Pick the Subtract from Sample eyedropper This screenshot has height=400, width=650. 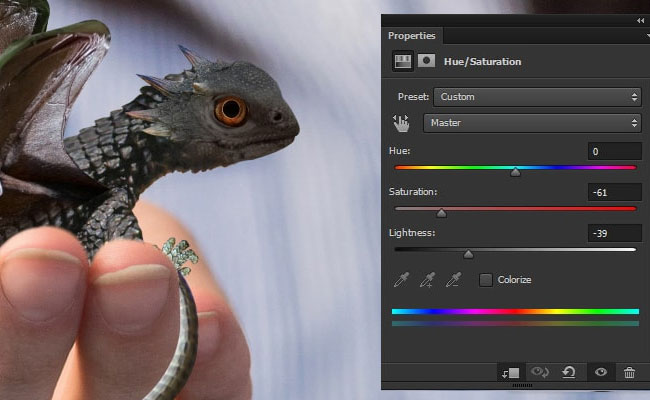pyautogui.click(x=454, y=280)
